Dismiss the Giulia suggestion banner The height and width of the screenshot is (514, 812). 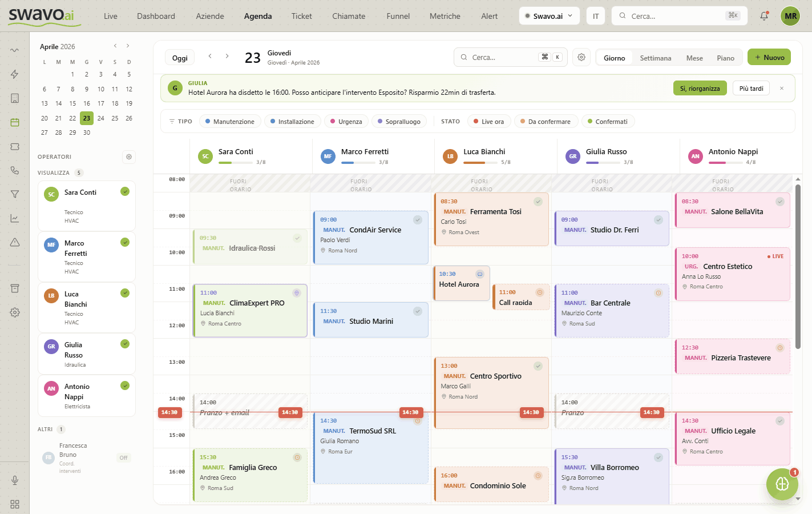tap(782, 88)
